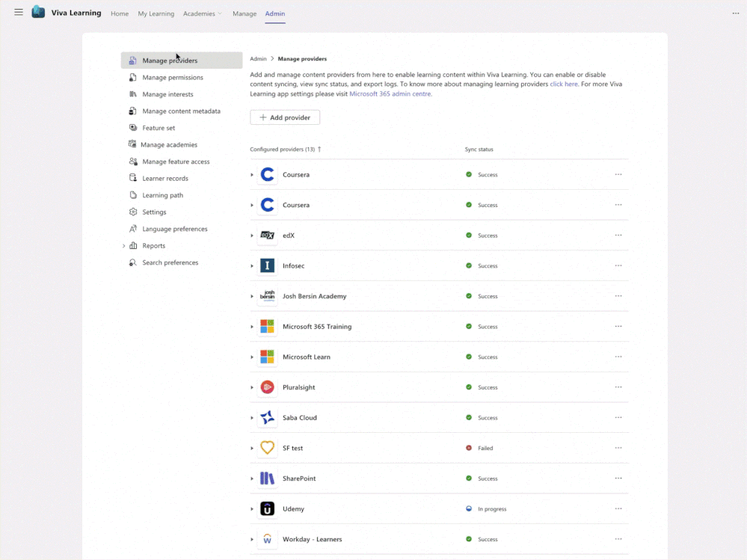
Task: Open Language preferences in sidebar
Action: coord(182,229)
